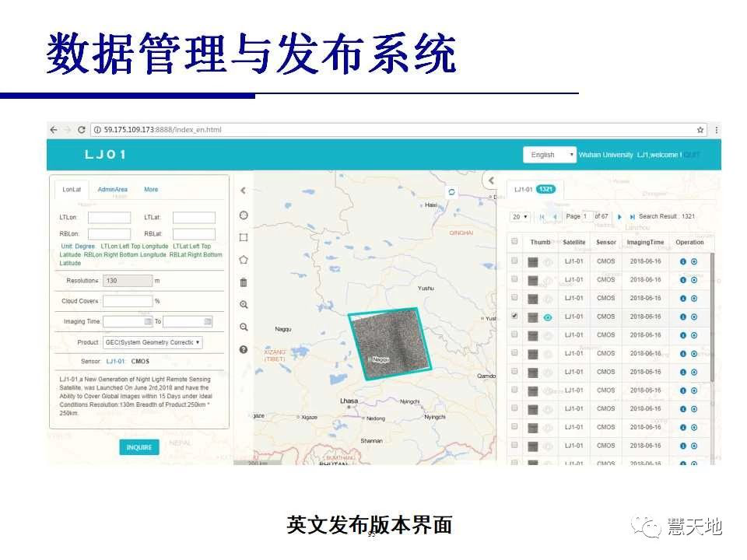Open the Product type dropdown
The image size is (747, 560).
[x=152, y=342]
